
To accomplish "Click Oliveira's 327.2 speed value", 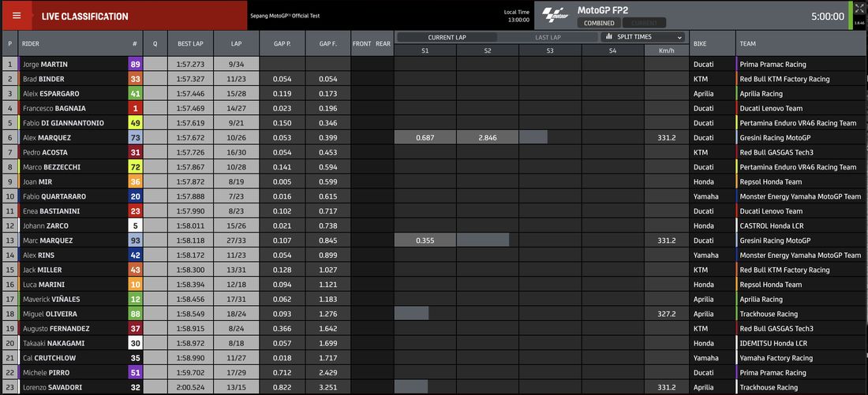I will click(667, 314).
